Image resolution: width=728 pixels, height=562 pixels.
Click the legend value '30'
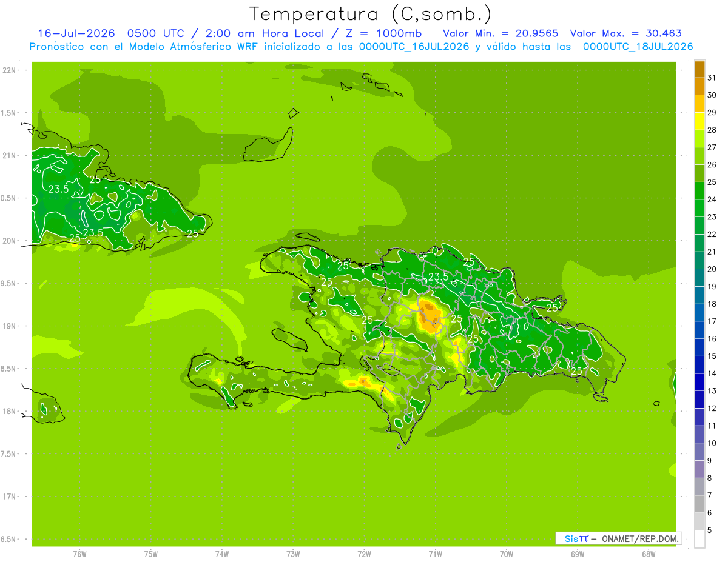(x=712, y=95)
